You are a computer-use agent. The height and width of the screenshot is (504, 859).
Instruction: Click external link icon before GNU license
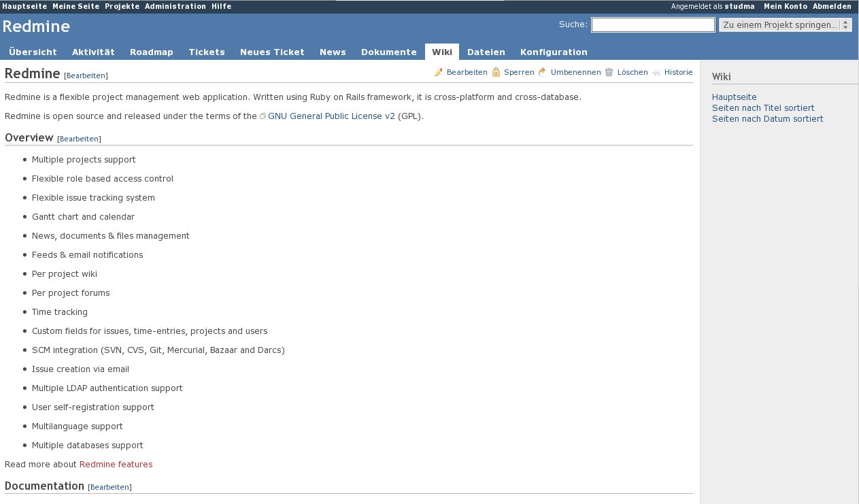click(263, 116)
